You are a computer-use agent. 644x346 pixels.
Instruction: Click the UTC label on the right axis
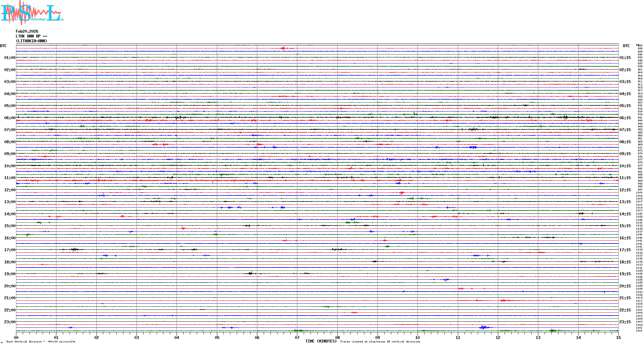click(x=626, y=46)
